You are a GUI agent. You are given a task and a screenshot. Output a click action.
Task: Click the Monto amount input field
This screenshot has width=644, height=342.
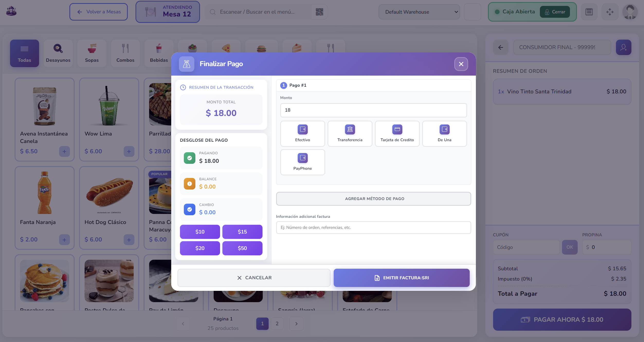(374, 110)
